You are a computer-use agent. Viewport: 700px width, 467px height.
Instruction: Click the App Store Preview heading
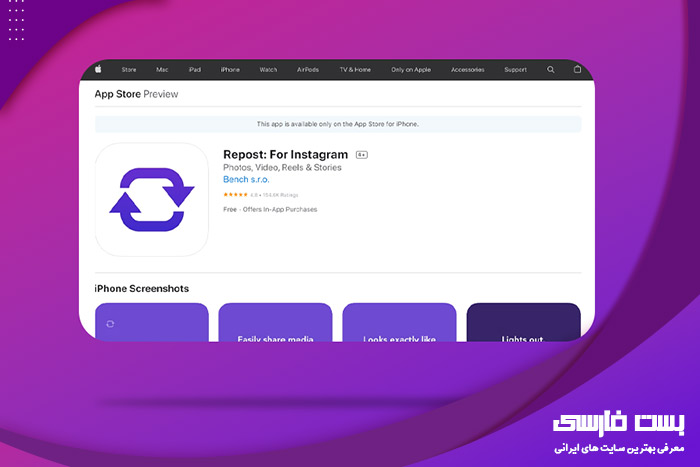tap(138, 94)
